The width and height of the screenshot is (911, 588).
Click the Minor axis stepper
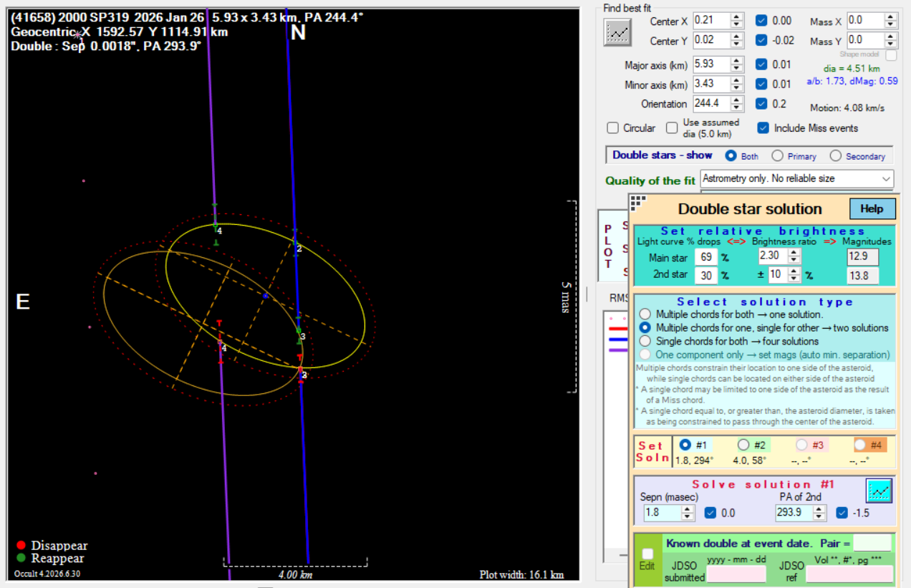tap(737, 84)
